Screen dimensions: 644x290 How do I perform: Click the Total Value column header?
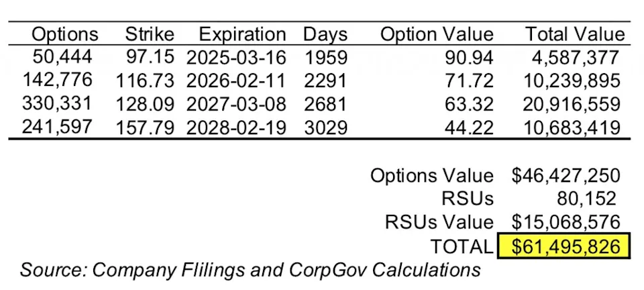(x=575, y=34)
